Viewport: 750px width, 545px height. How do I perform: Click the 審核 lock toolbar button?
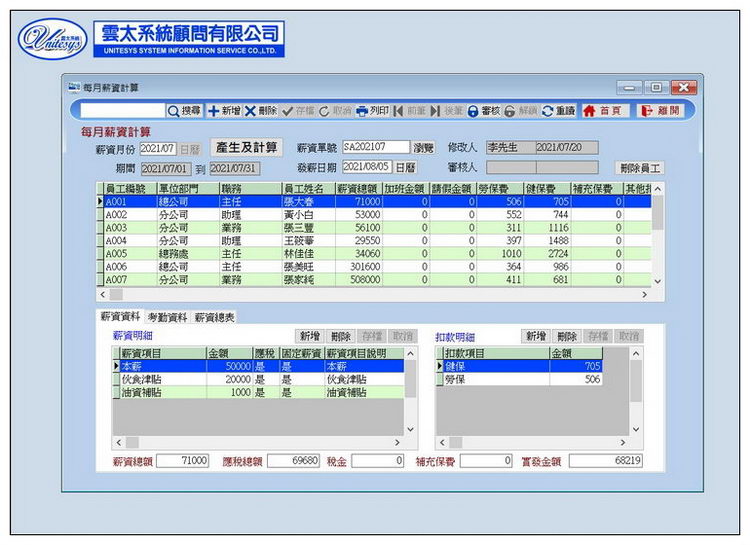point(484,111)
